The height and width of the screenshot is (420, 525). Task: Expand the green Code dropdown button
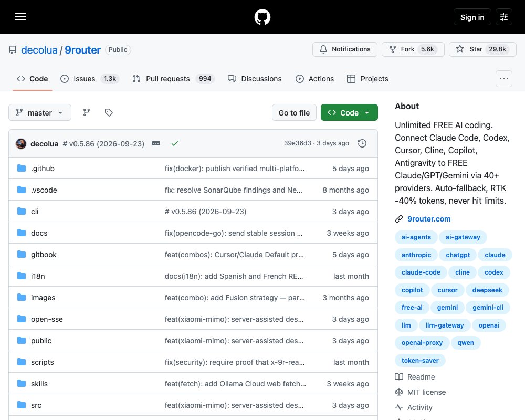point(349,112)
